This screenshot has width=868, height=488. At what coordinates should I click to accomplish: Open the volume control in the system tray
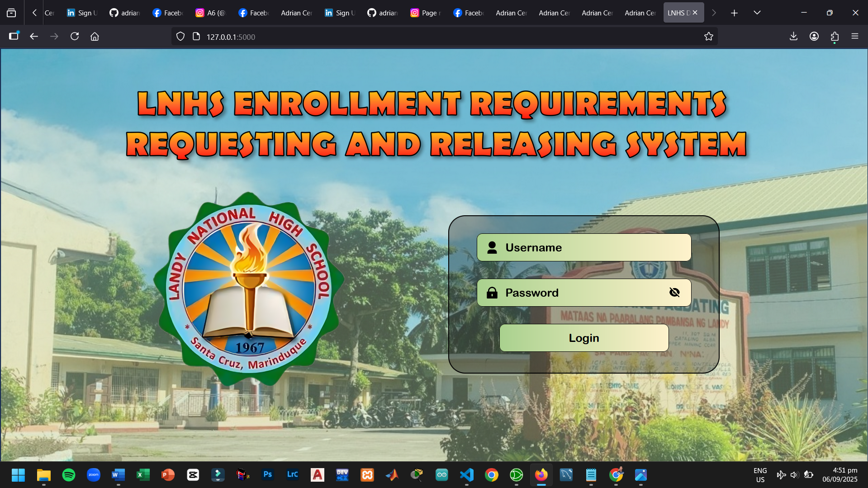pyautogui.click(x=794, y=475)
